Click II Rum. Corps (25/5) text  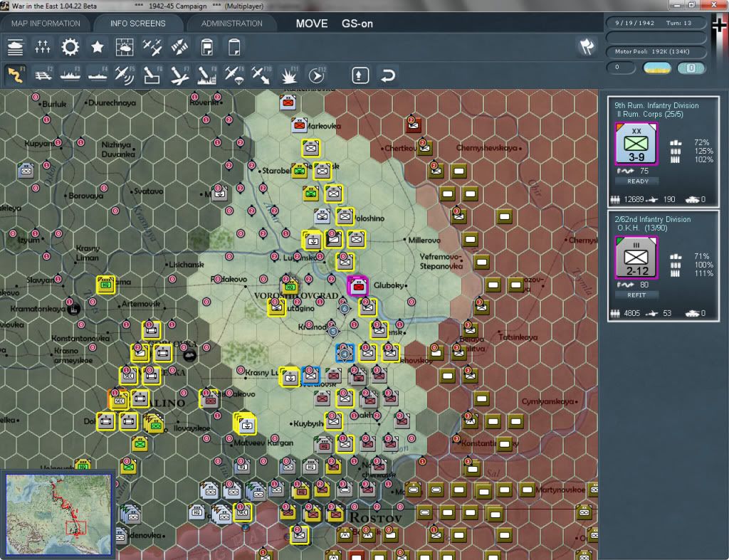coord(649,114)
